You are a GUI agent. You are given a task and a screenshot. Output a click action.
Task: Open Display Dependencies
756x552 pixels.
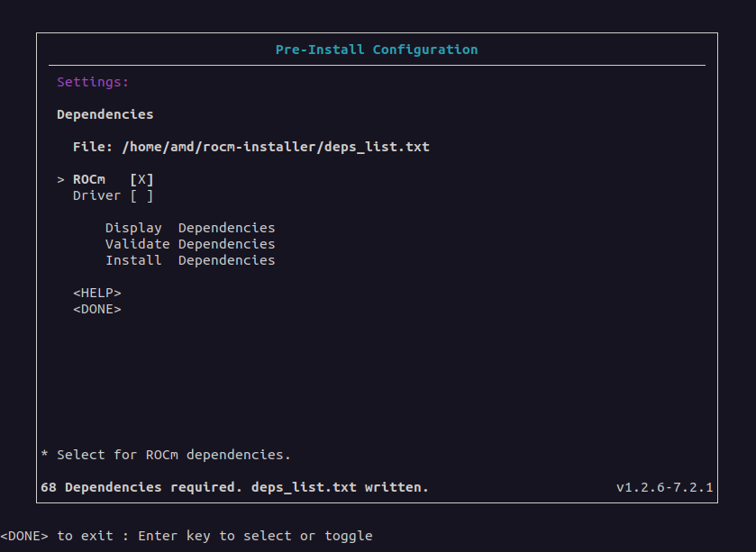tap(189, 228)
